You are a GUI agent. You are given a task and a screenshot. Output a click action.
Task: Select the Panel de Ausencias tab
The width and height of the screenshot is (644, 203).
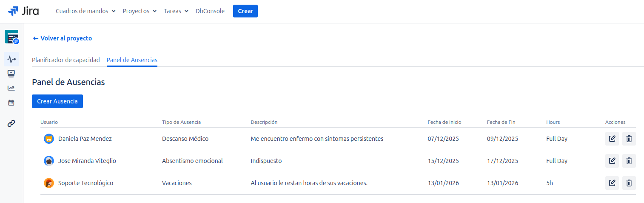[x=132, y=60]
